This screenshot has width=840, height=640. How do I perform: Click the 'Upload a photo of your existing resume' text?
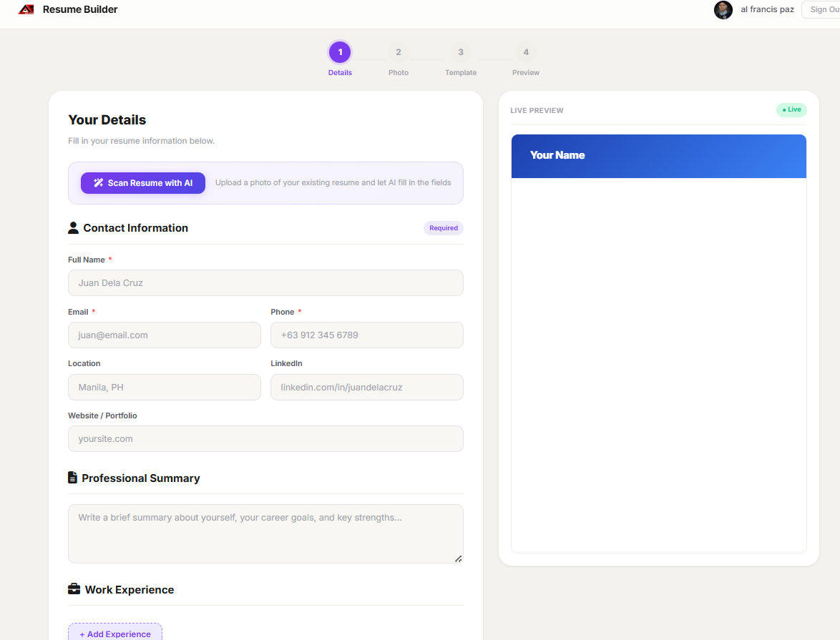[x=333, y=182]
